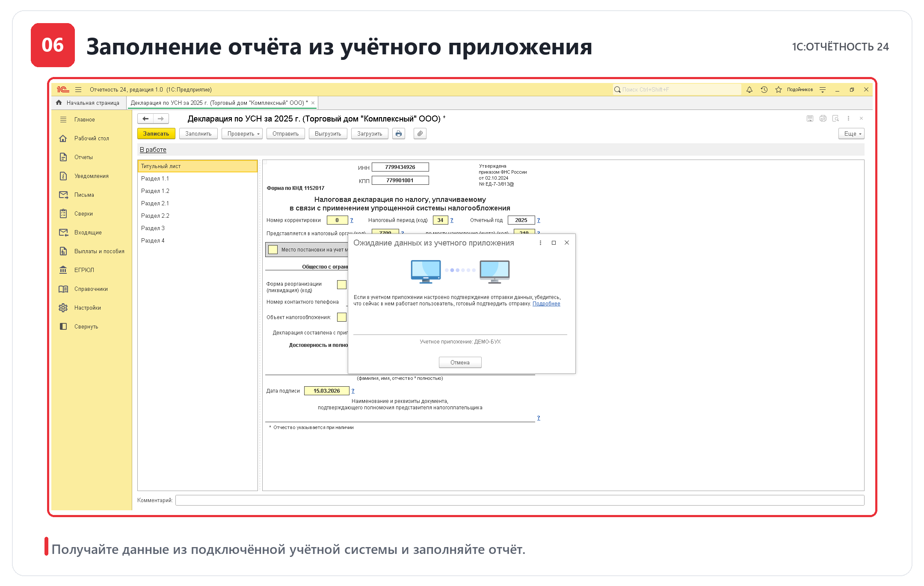Expand the Еще dropdown menu
Screen dimensions: 924x586
pyautogui.click(x=851, y=133)
